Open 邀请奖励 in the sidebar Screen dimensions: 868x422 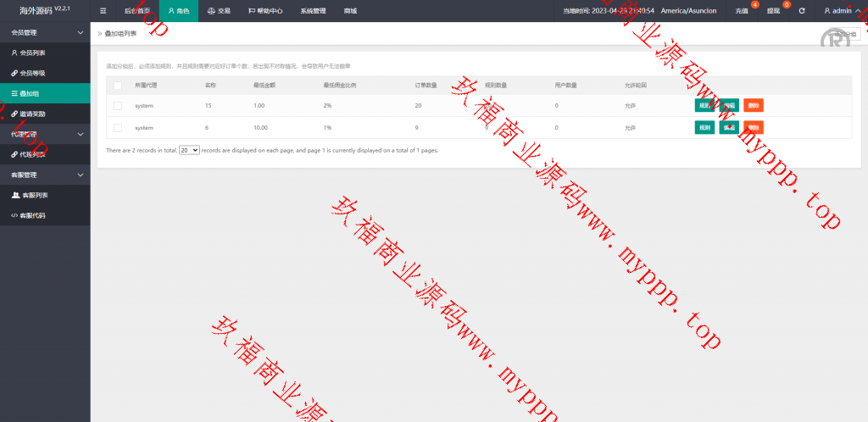pos(33,114)
